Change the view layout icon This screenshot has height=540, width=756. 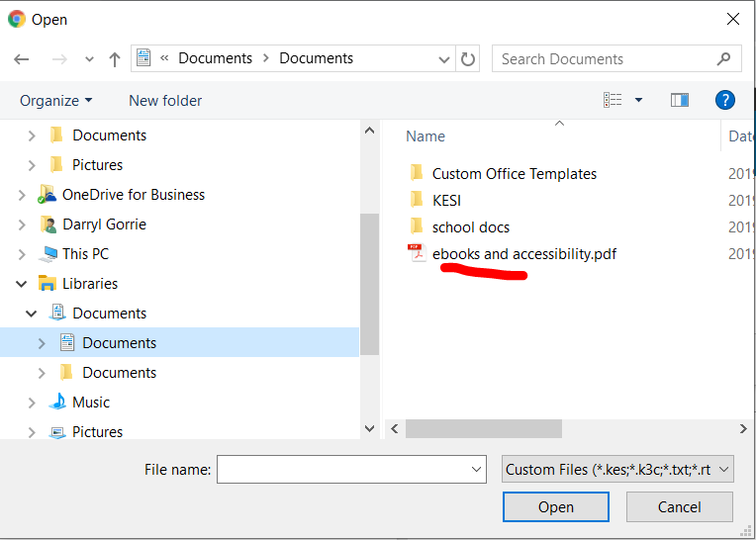coord(613,100)
